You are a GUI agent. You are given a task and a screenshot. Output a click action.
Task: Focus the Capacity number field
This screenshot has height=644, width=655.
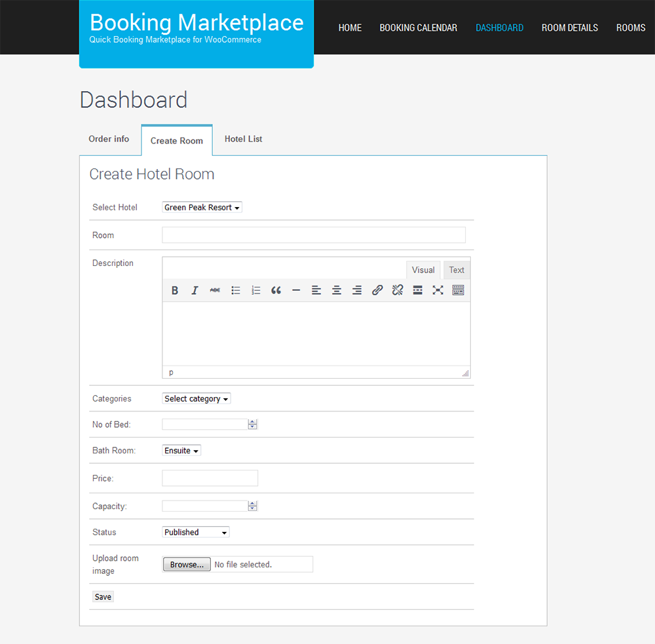coord(206,506)
